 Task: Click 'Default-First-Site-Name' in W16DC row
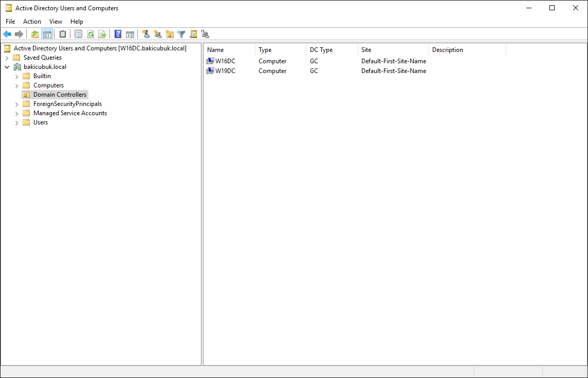click(394, 61)
